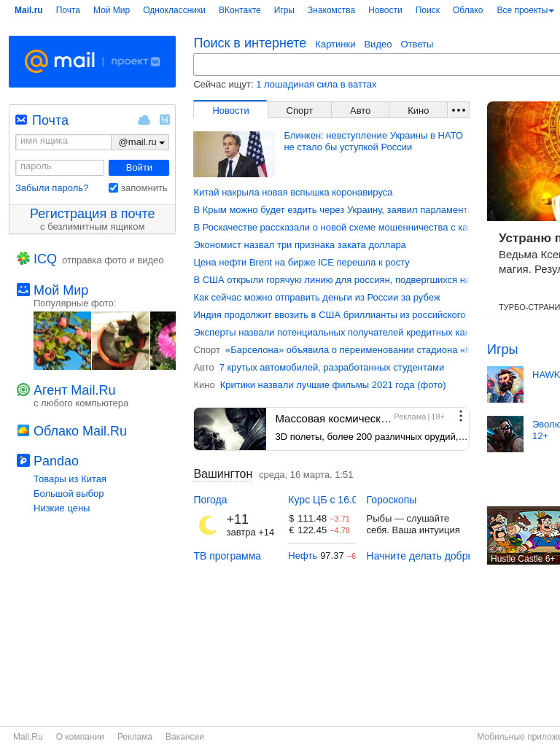Open the Картинки search link
Viewport: 560px width, 747px height.
335,44
